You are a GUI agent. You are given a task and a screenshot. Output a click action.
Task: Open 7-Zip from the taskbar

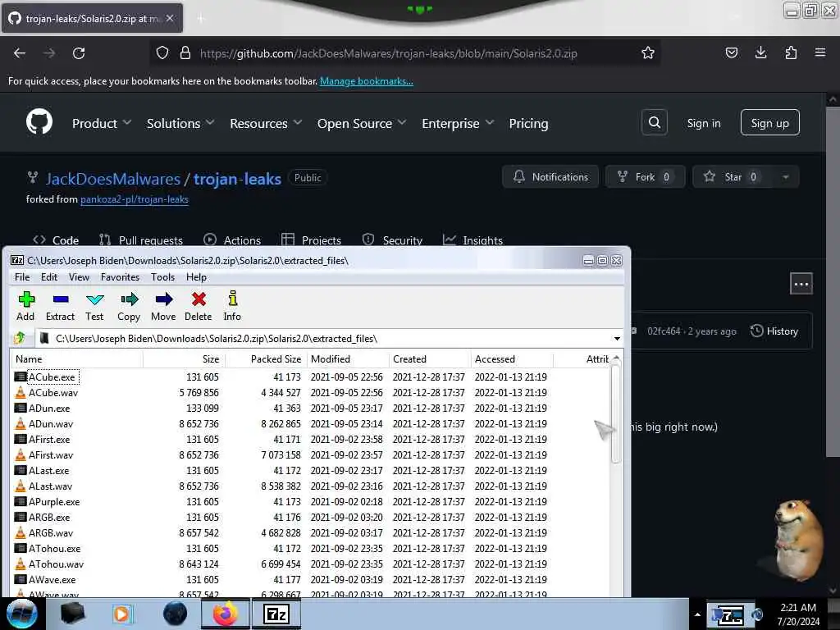coord(276,614)
